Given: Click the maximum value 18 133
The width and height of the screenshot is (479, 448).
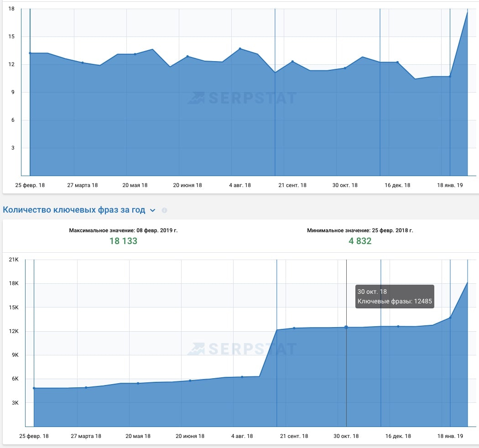Looking at the screenshot, I should coord(123,241).
